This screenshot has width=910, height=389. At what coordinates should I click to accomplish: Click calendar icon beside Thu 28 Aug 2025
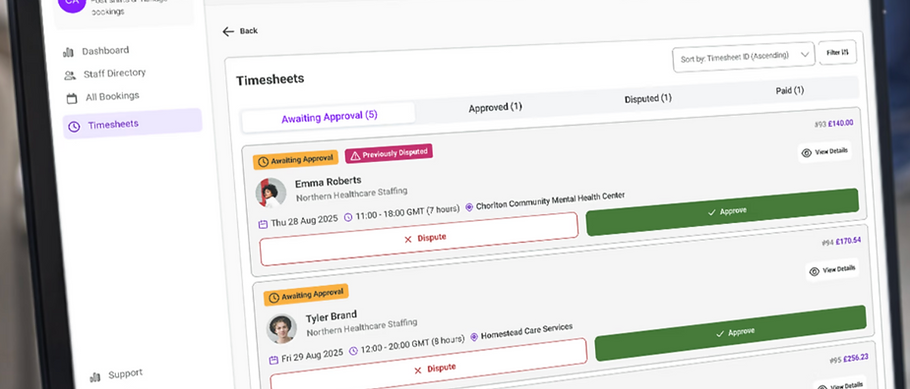(x=262, y=224)
